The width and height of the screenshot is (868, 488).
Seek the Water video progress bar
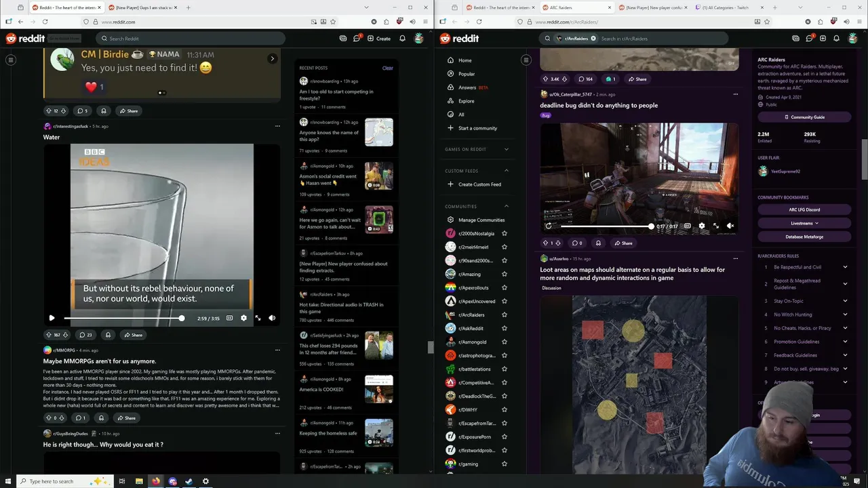(123, 318)
